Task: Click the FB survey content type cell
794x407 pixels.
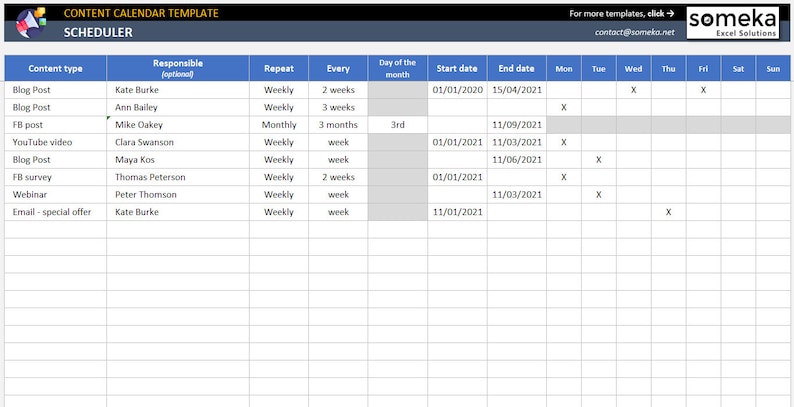Action: pos(56,177)
